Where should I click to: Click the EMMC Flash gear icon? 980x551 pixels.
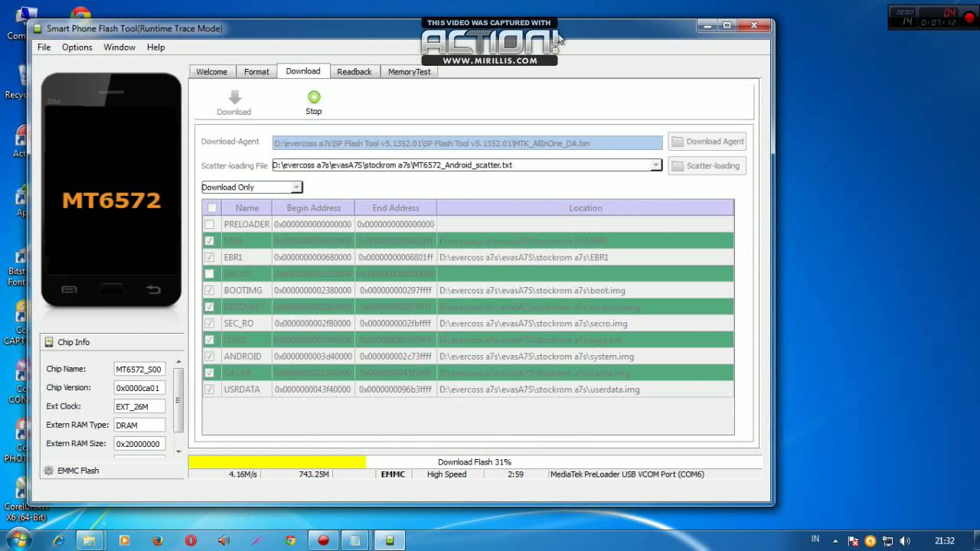click(x=50, y=471)
